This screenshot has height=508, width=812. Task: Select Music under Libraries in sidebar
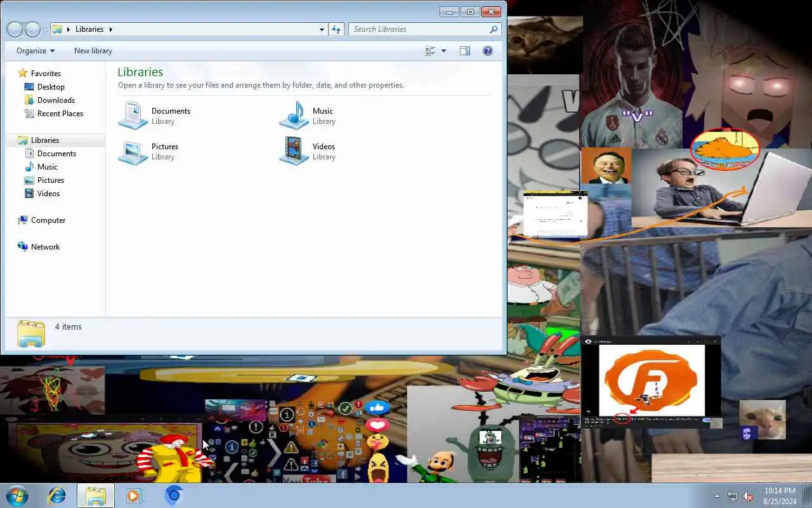(41, 166)
